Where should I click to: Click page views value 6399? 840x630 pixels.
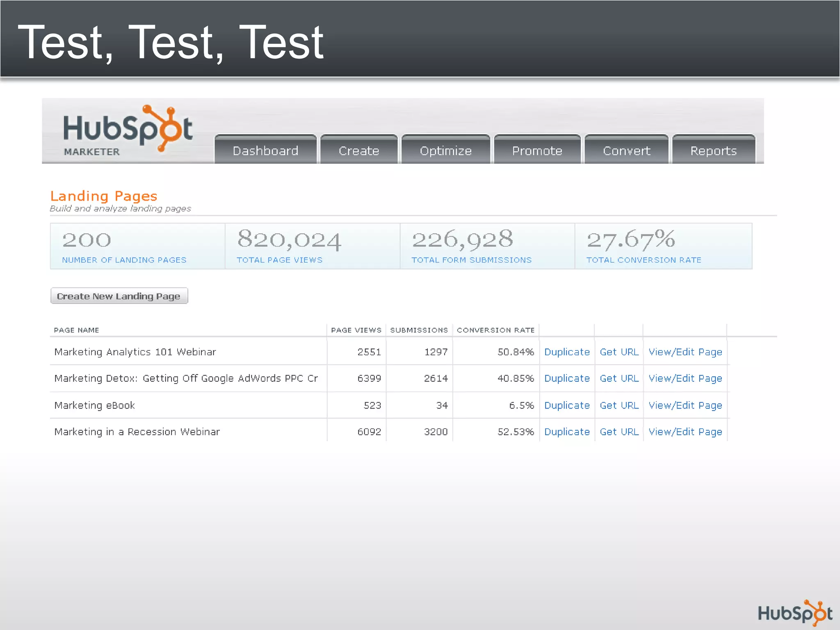coord(369,378)
